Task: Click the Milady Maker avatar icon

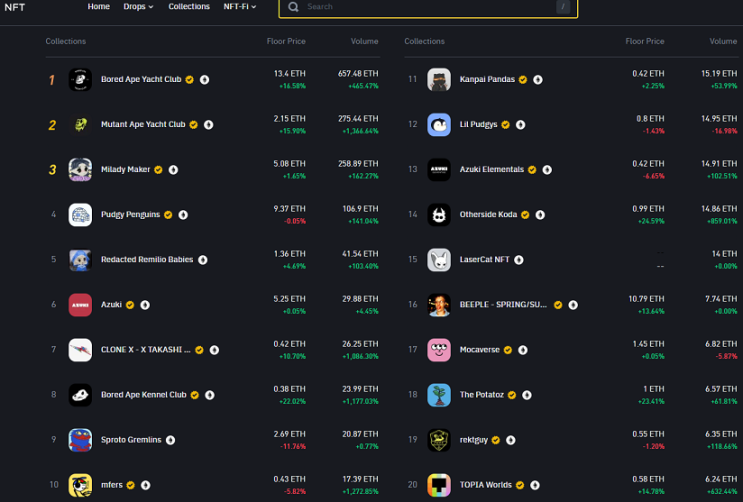Action: click(x=80, y=170)
